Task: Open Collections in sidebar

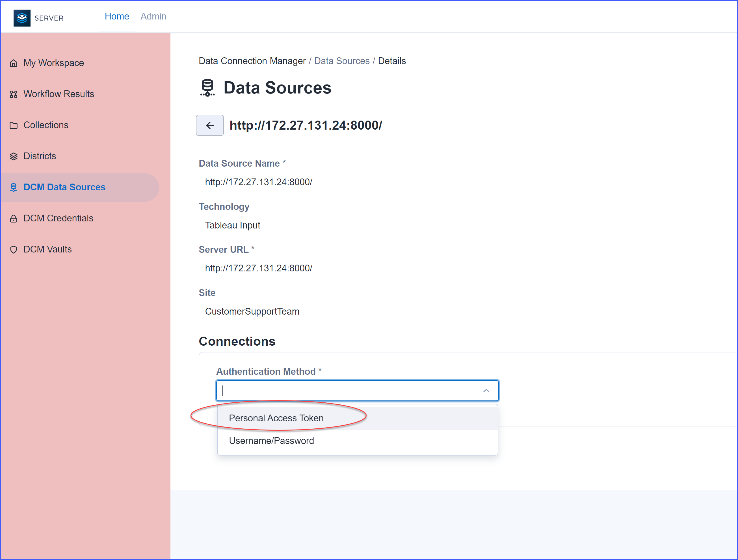Action: [x=79, y=125]
